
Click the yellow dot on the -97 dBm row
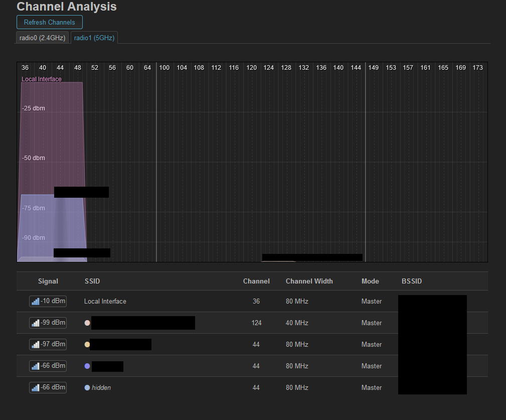[87, 345]
